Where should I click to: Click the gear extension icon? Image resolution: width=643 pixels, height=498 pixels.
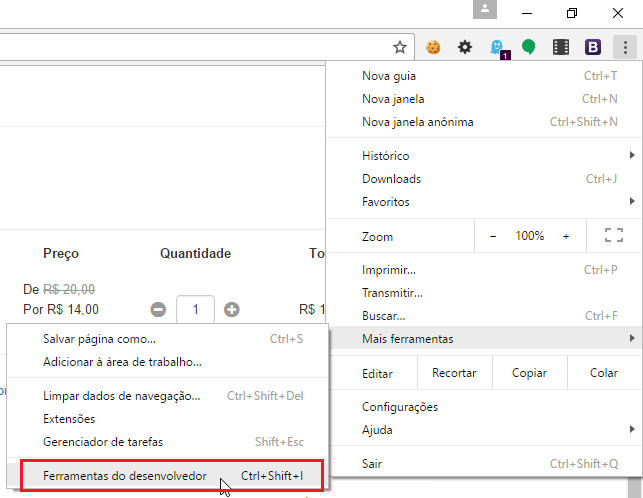coord(465,46)
